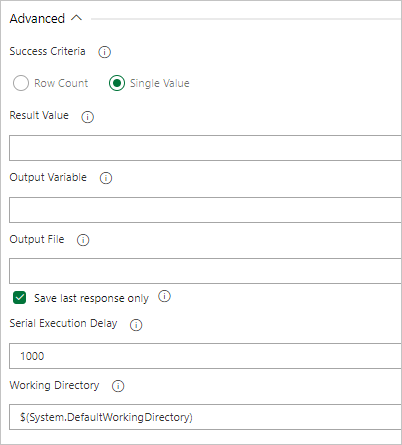Click the Single Value label text

coord(160,83)
